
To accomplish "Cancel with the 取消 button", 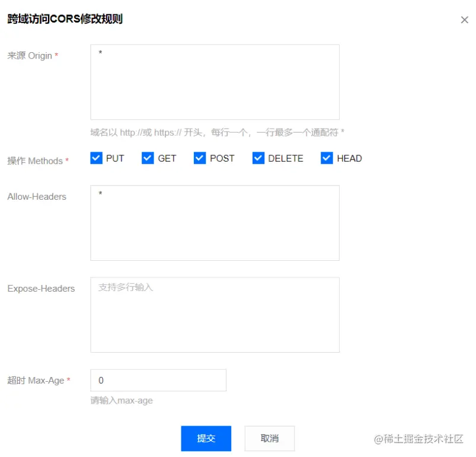I will click(x=270, y=438).
